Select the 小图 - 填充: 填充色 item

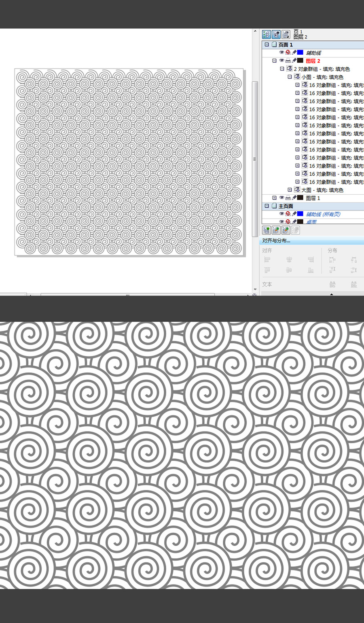(x=322, y=77)
